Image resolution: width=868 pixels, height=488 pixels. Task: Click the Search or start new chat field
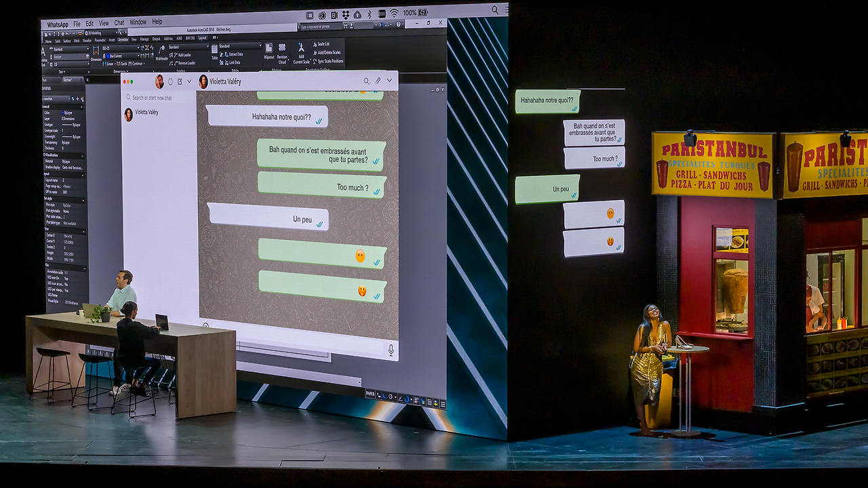(x=159, y=98)
